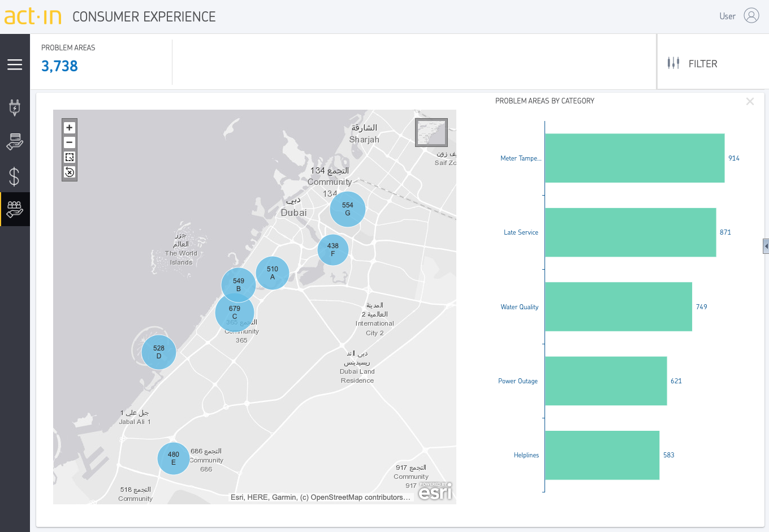Open the hamburger menu in sidebar
769x532 pixels.
point(15,64)
